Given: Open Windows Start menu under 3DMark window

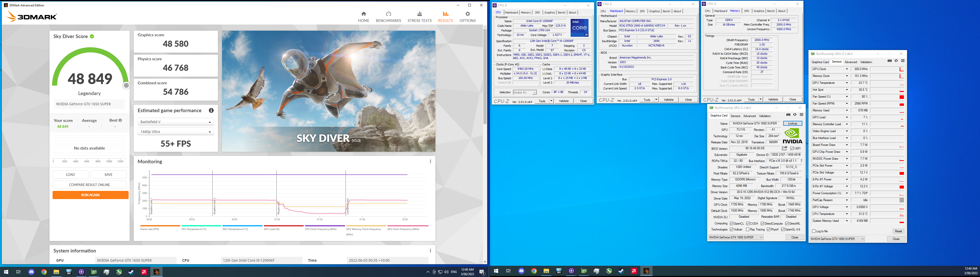Looking at the screenshot, I should tap(6, 272).
